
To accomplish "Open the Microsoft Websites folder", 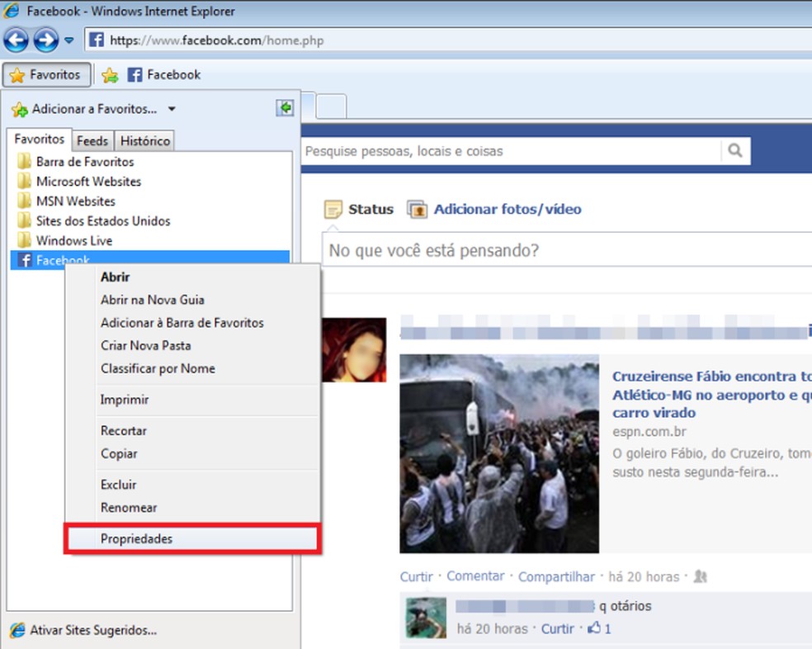I will [79, 182].
